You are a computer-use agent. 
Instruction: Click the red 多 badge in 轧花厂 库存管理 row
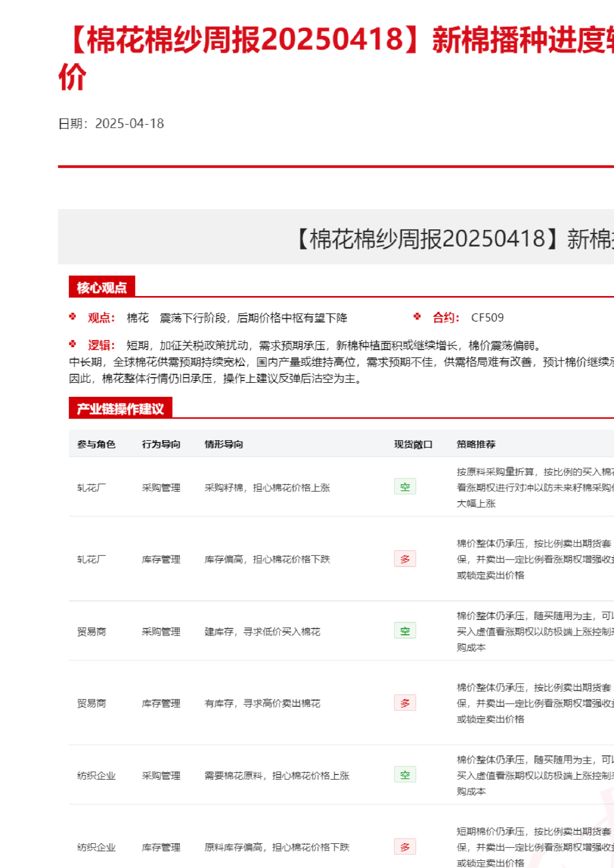(x=405, y=559)
